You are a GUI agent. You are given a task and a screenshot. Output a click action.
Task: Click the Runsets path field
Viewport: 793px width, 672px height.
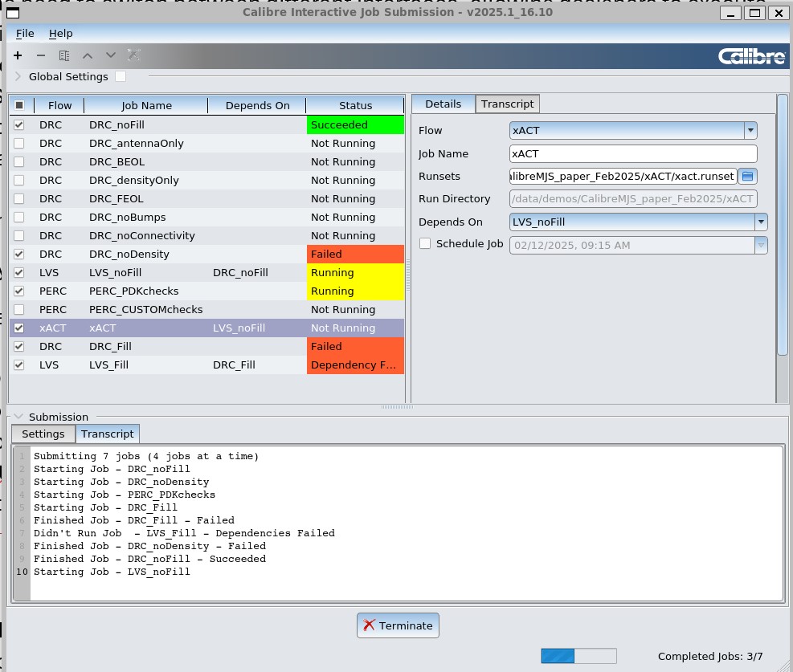point(623,177)
